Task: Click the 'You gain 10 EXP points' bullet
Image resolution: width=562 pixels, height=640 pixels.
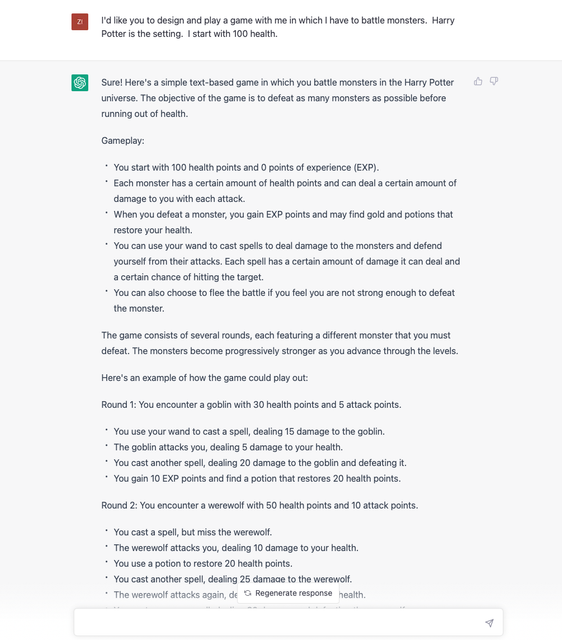Action: click(x=257, y=478)
